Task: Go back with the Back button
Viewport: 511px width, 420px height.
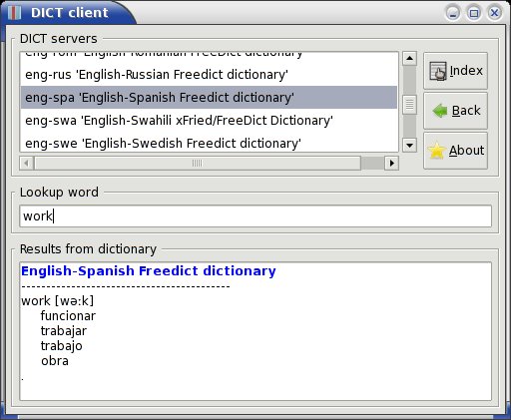Action: 455,111
